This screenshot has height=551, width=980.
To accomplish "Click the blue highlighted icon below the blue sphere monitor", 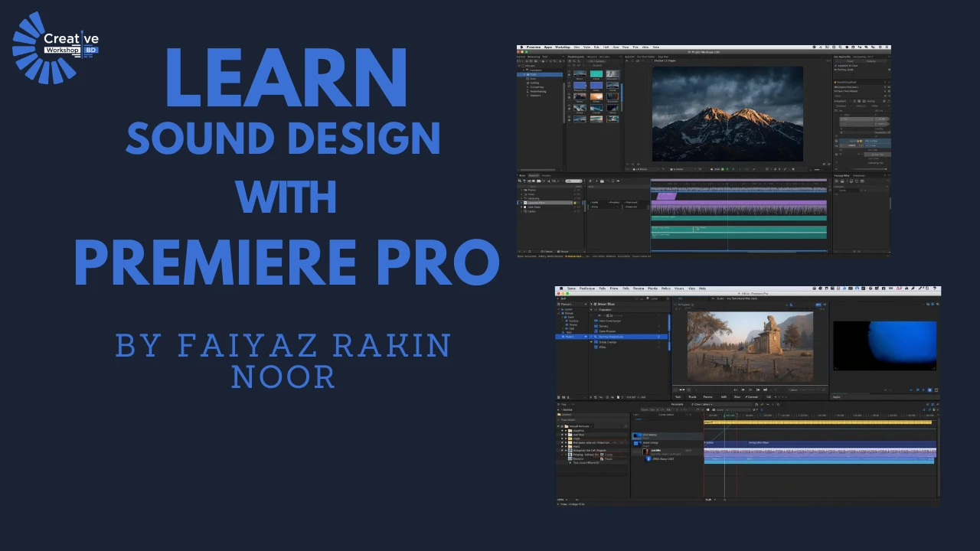I will click(x=930, y=390).
